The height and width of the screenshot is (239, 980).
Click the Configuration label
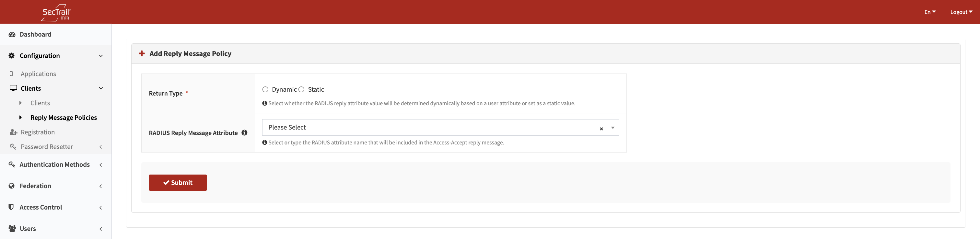[x=40, y=56]
